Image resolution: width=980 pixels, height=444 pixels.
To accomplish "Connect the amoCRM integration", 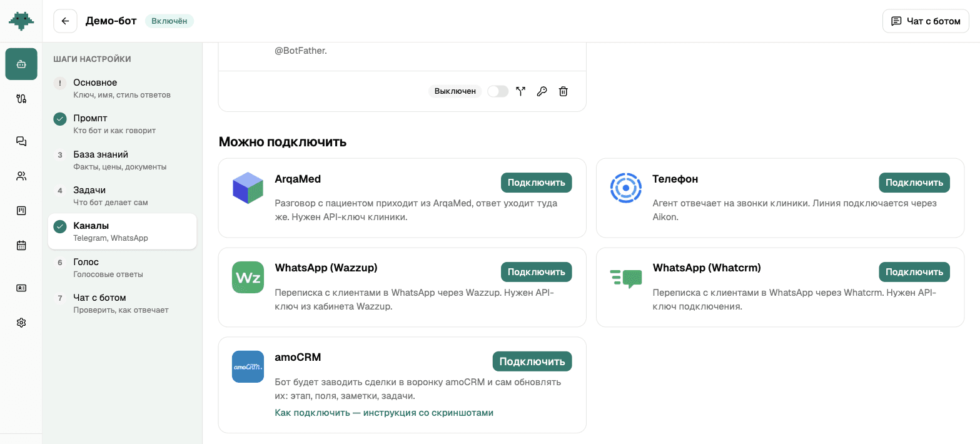I will pyautogui.click(x=532, y=361).
